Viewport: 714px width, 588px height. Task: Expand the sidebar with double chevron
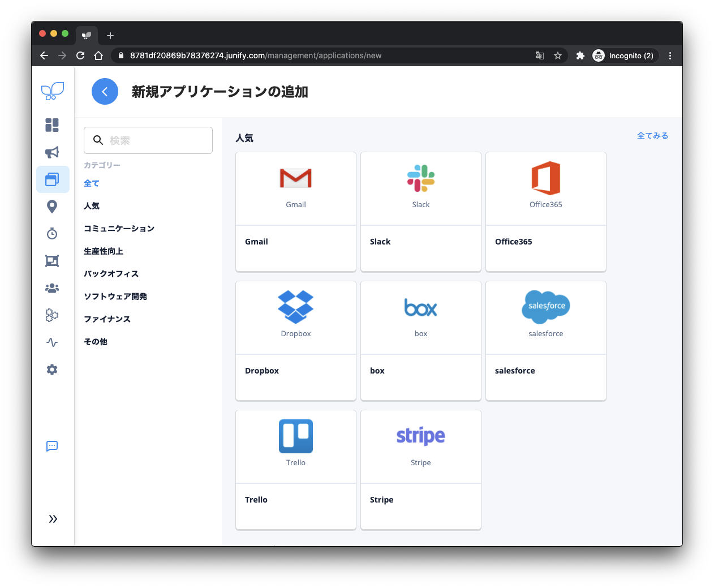(x=53, y=519)
